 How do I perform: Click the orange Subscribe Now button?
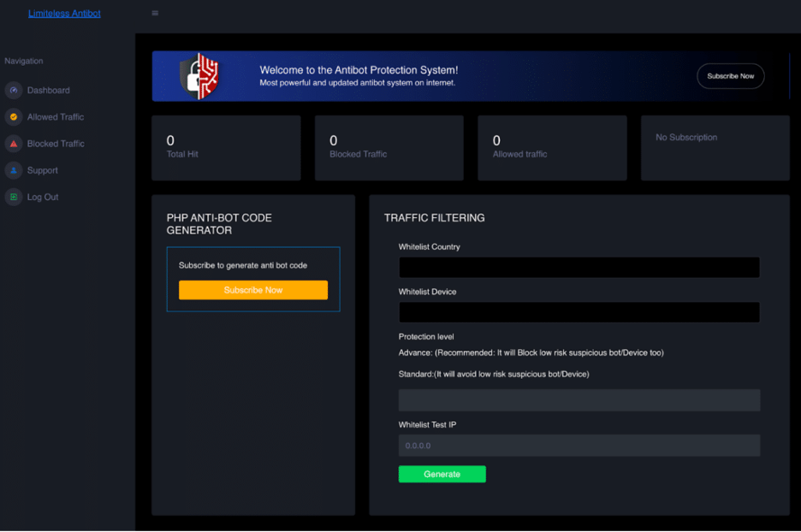[252, 290]
